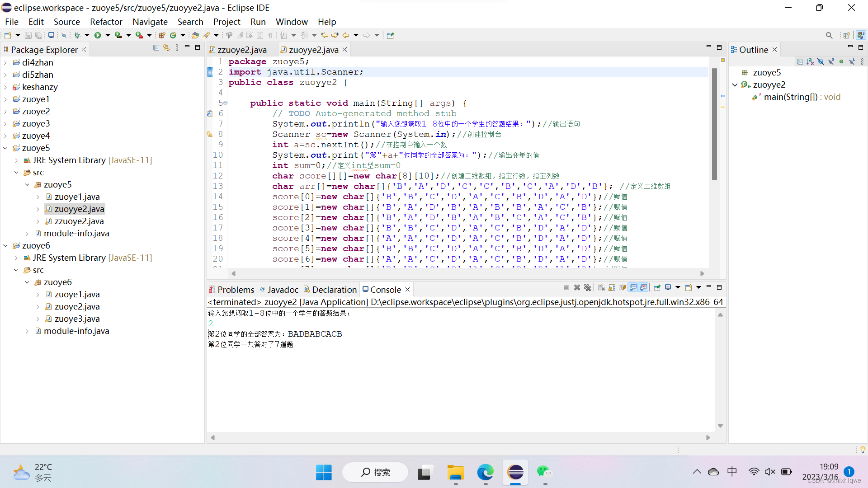The image size is (868, 488).
Task: Open the Edge browser from taskbar
Action: pos(485,473)
